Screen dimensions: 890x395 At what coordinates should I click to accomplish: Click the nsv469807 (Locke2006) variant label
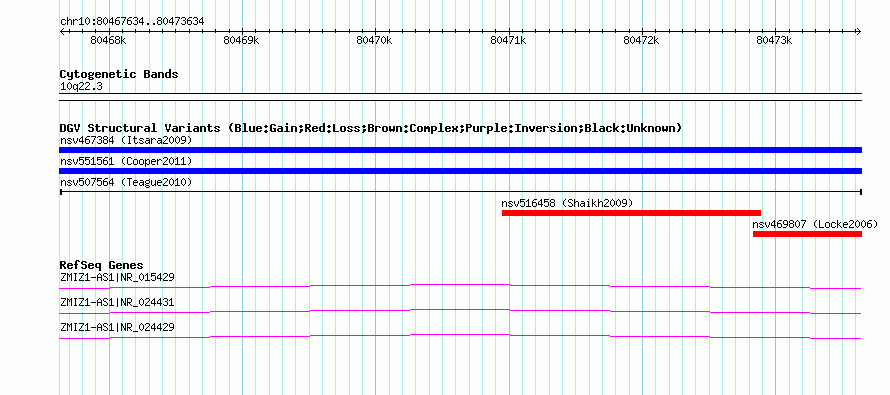[x=815, y=224]
